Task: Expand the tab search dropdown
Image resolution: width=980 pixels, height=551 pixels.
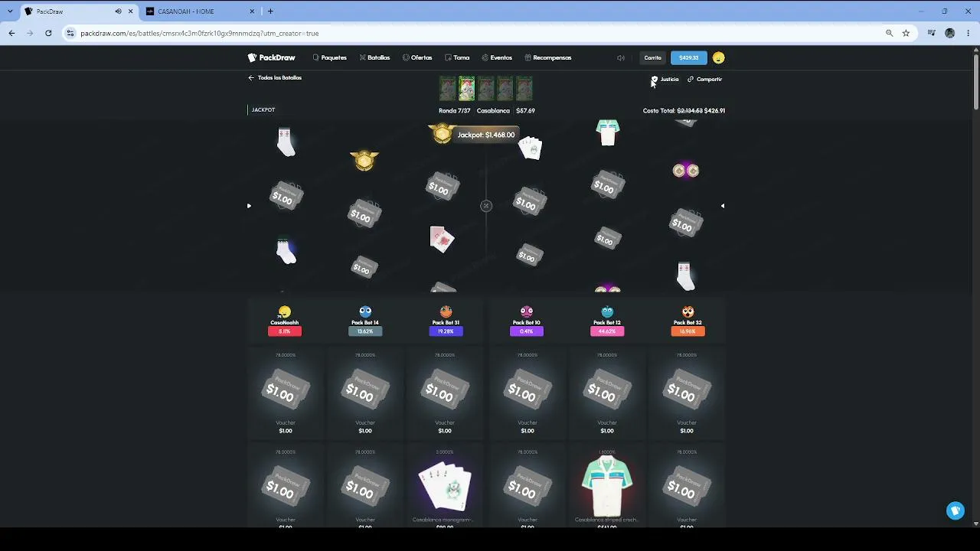Action: tap(9, 11)
